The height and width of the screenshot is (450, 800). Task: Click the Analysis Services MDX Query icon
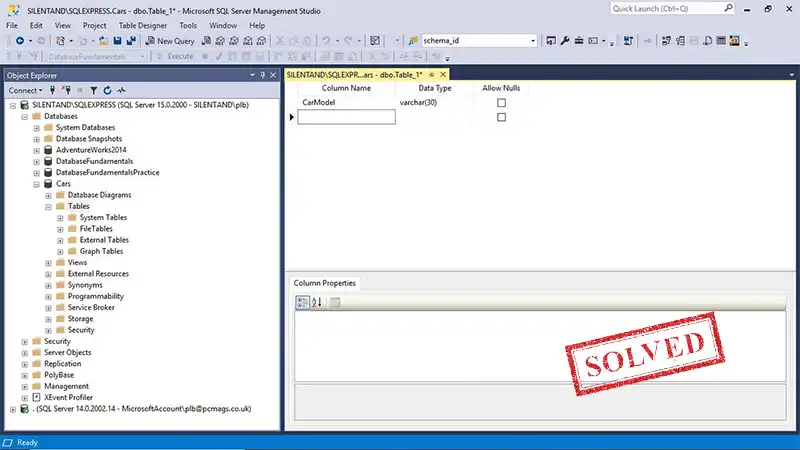[220, 41]
